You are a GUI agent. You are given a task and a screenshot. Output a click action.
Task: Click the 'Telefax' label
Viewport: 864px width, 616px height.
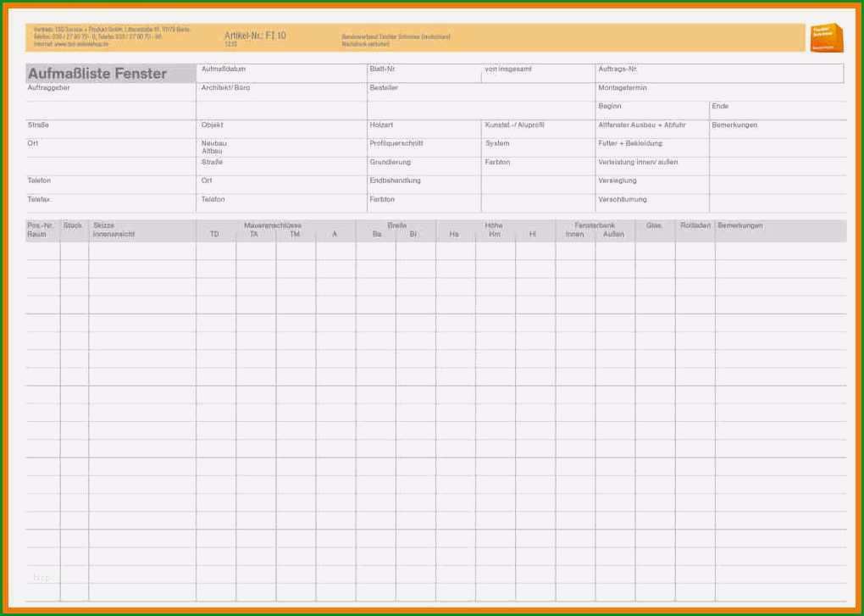pyautogui.click(x=39, y=199)
